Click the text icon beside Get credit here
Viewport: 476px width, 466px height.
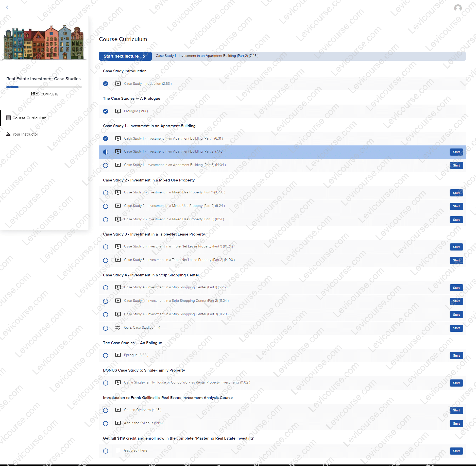click(x=118, y=451)
